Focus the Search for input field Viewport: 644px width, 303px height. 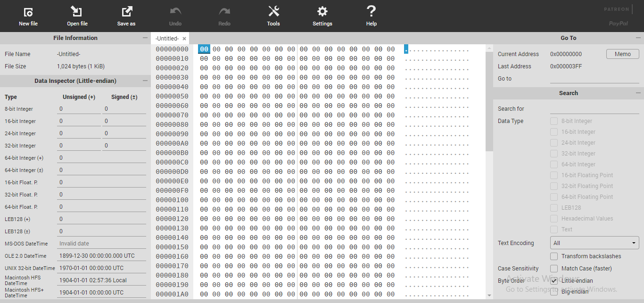[594, 109]
